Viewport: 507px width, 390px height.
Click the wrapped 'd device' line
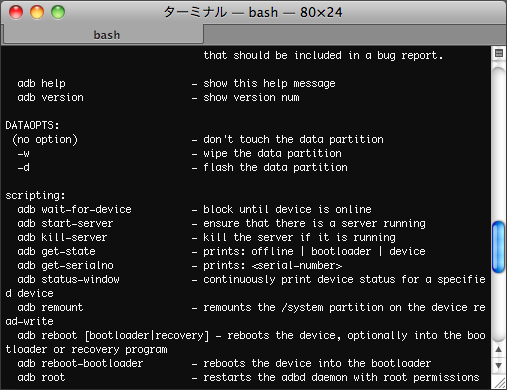click(29, 293)
